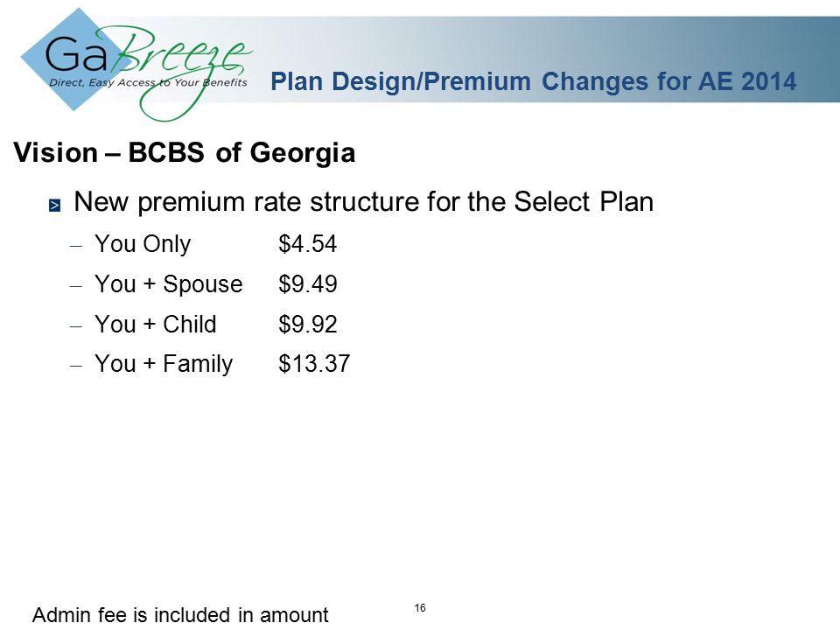Image resolution: width=840 pixels, height=630 pixels.
Task: Select the 'You + Spouse' line item
Action: [169, 284]
